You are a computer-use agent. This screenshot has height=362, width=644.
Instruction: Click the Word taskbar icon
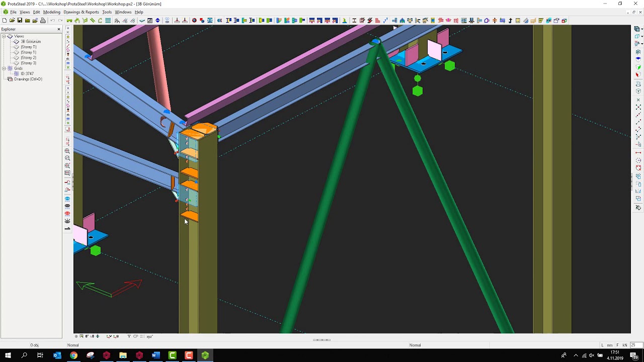[x=155, y=355]
